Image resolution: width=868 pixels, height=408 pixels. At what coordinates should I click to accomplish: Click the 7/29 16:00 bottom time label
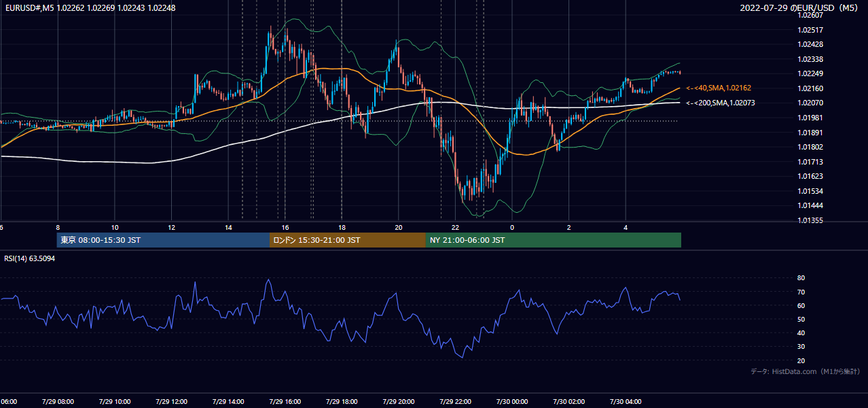285,402
